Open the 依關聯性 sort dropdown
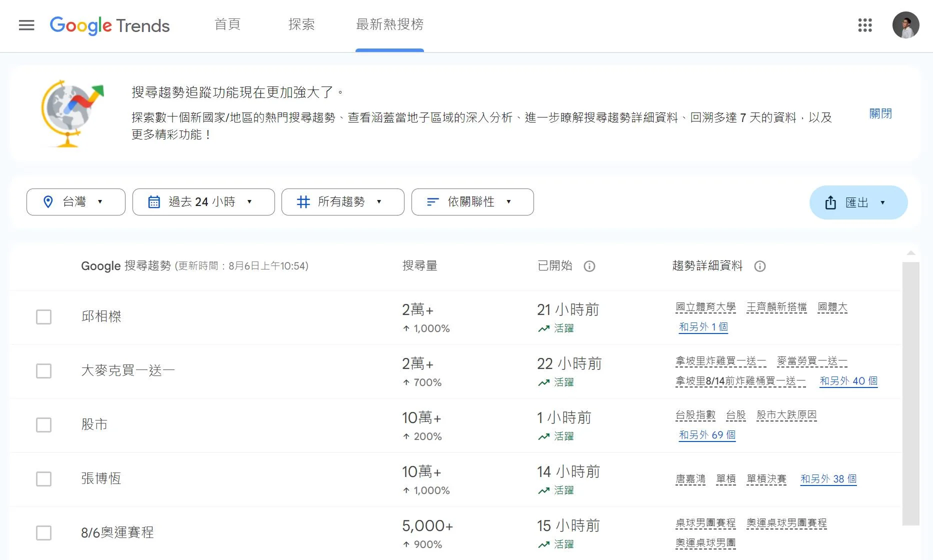933x560 pixels. click(x=472, y=202)
